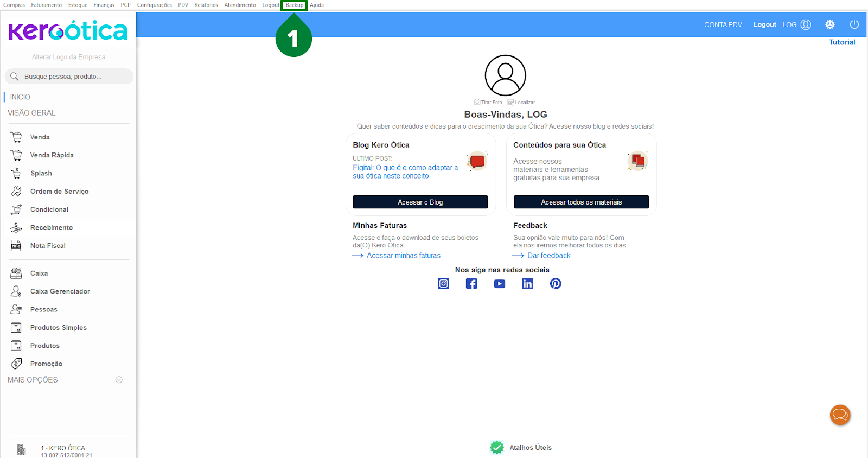Open the Faturamento menu

click(x=46, y=5)
